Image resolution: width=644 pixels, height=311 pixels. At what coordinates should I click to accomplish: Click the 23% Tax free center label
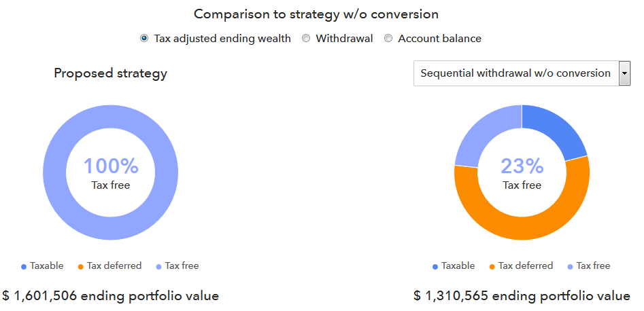522,172
